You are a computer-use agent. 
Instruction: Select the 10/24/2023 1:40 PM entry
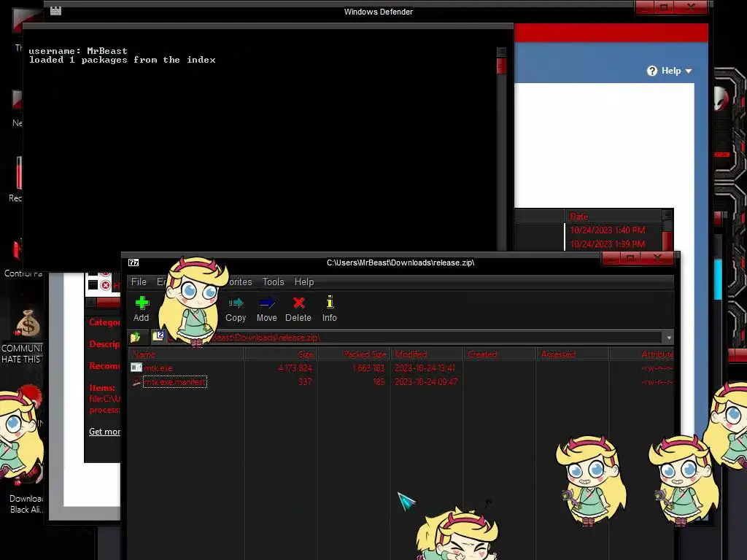point(608,230)
